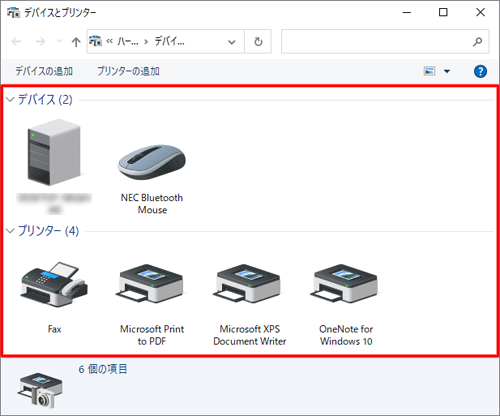Click プリンターの追加 command
This screenshot has width=500, height=416.
coord(128,71)
